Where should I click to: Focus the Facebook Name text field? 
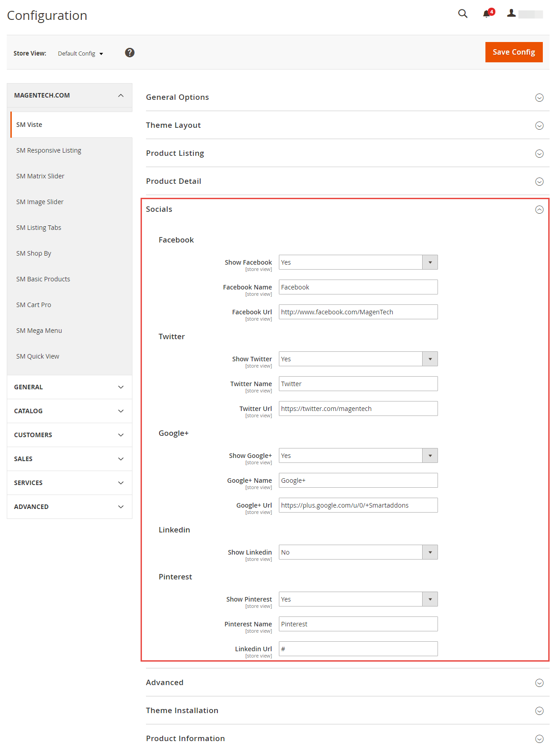pos(358,287)
